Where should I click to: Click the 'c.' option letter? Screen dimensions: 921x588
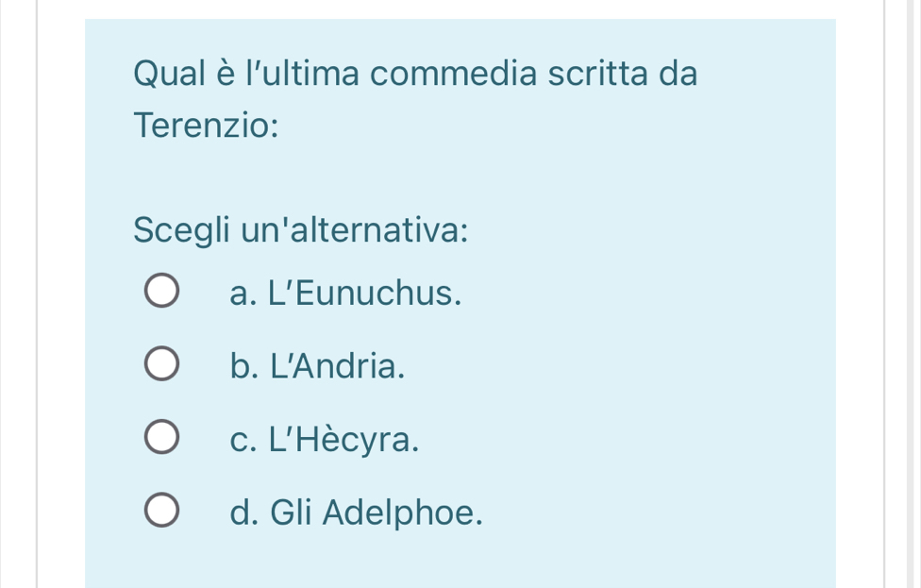tap(243, 439)
